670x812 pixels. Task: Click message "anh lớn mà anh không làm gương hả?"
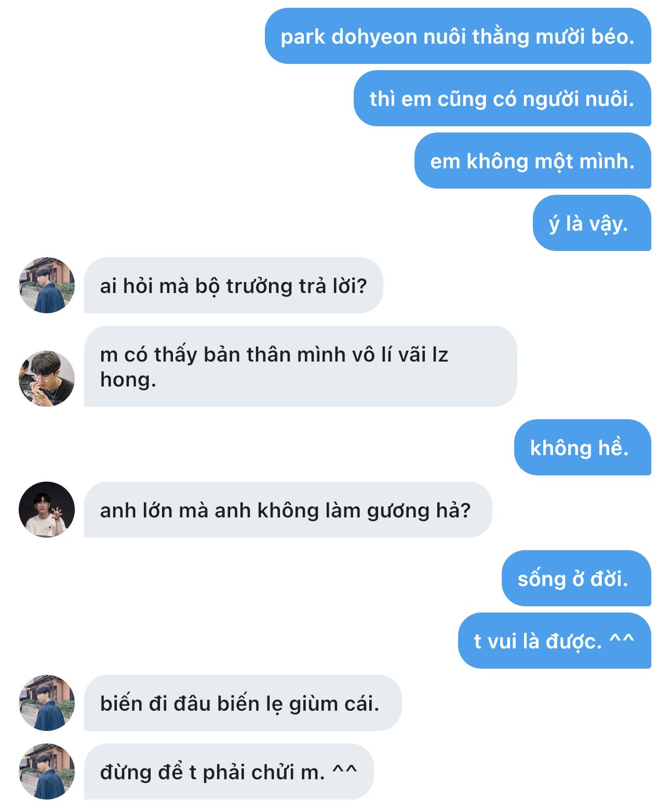coord(288,510)
